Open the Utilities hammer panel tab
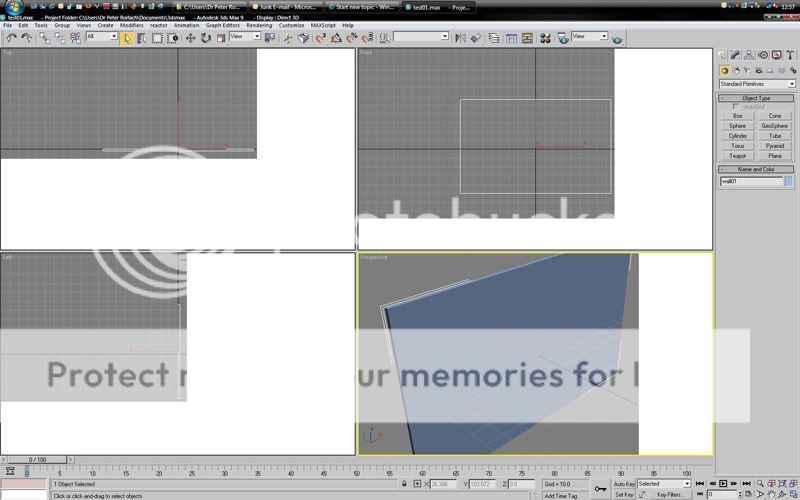Viewport: 800px width, 500px height. [x=789, y=55]
